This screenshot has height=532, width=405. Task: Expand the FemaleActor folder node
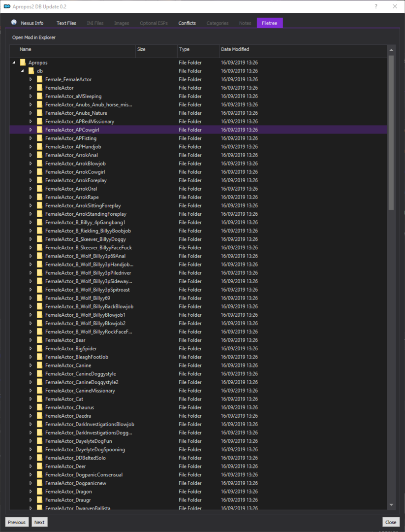coord(31,88)
